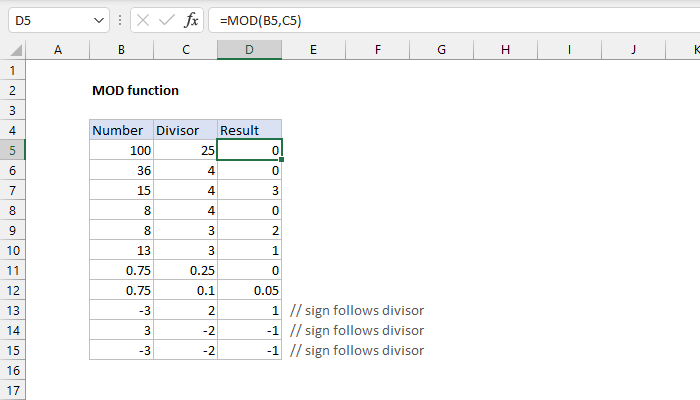Select the cell containing 0.1
Viewport: 700px width, 400px height.
point(186,291)
